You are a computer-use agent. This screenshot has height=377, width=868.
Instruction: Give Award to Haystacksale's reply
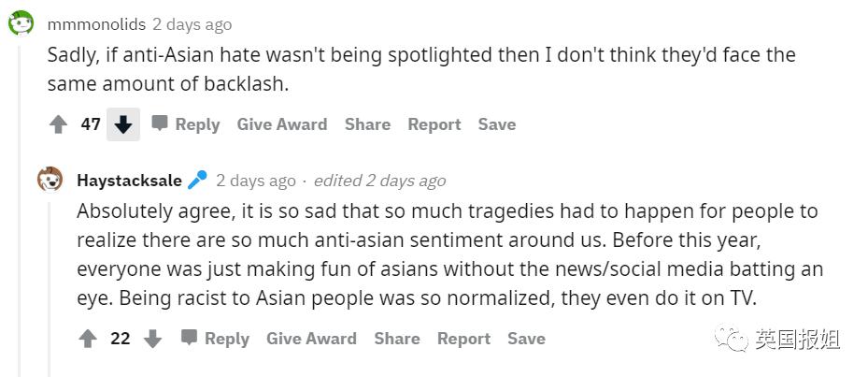coord(311,339)
